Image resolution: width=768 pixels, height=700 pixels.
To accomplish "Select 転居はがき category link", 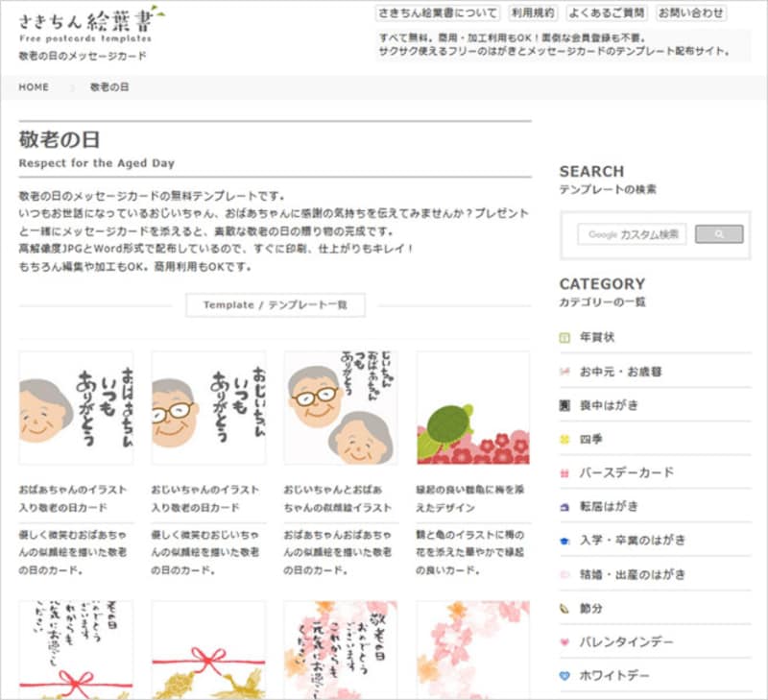I will click(x=609, y=507).
